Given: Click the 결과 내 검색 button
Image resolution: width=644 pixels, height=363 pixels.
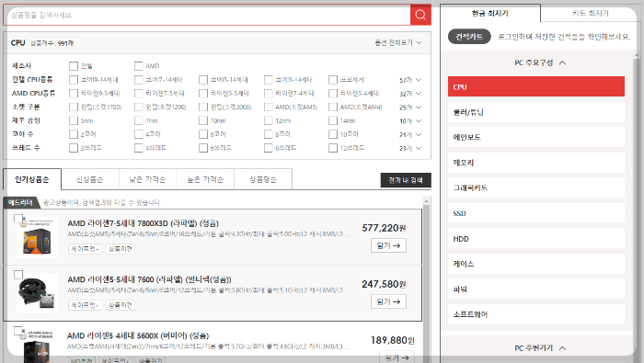Looking at the screenshot, I should [406, 180].
